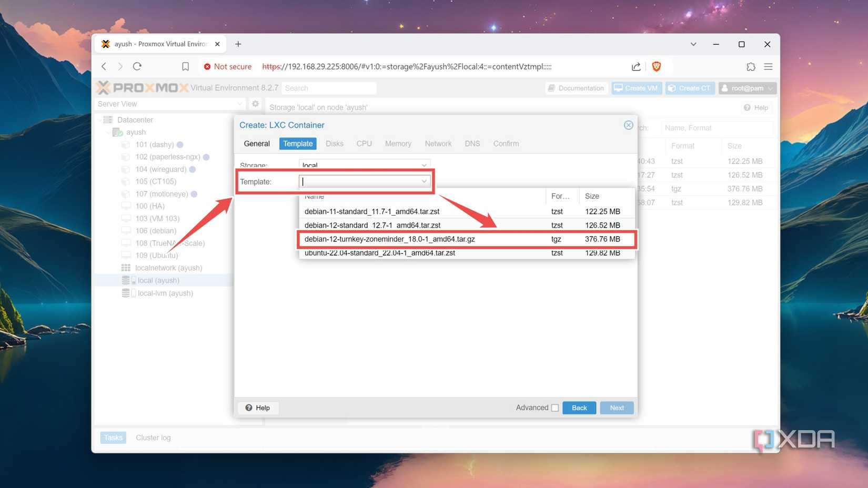Click the storage panel Help button
The height and width of the screenshot is (488, 868).
pyautogui.click(x=756, y=107)
